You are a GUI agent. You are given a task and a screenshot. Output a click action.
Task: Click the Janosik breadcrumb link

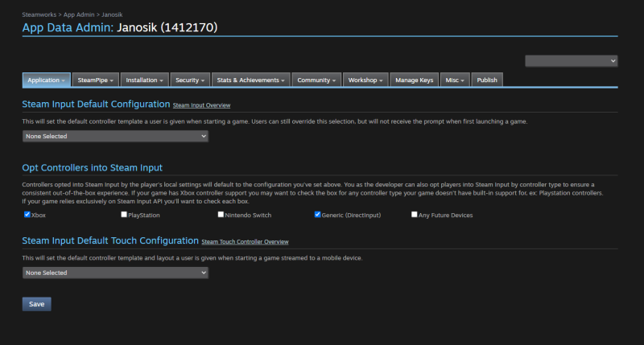tap(112, 14)
